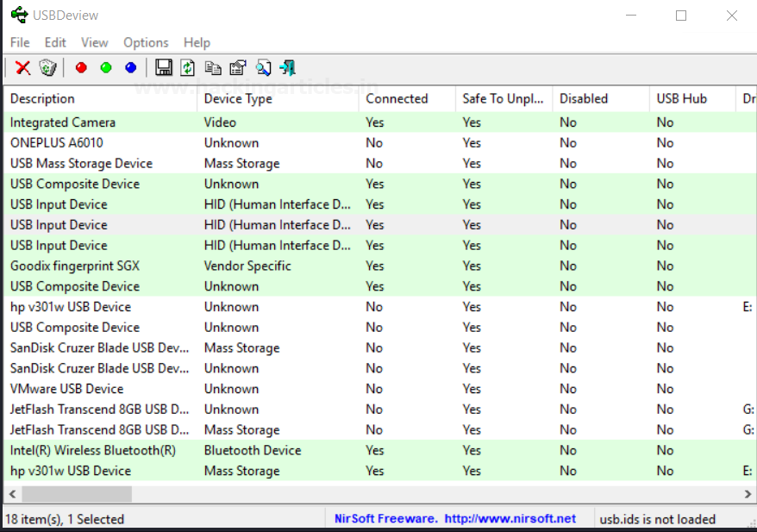757x532 pixels.
Task: Click Connected 'No' in ONEPLUS A6010 row
Action: (374, 143)
